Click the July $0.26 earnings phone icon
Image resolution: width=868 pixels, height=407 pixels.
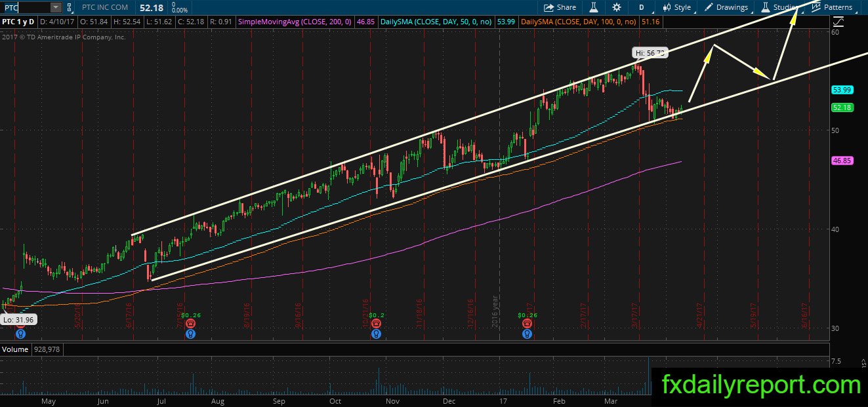190,324
